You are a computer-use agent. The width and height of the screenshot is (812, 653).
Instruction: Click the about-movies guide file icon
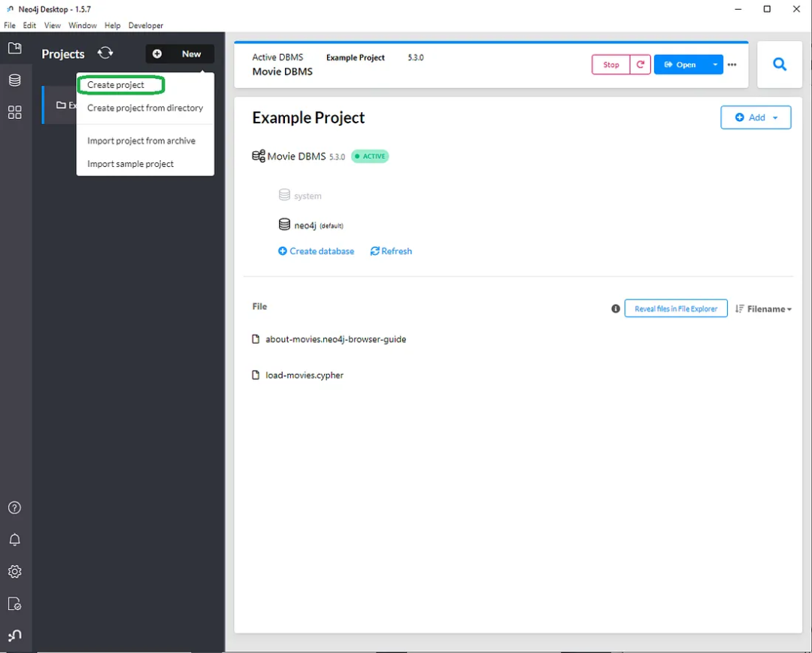(x=256, y=339)
